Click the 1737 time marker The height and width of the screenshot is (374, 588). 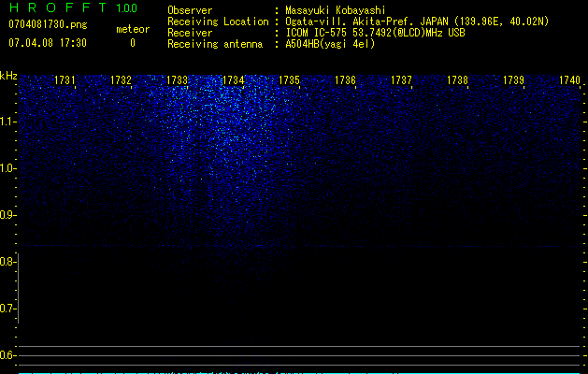402,80
